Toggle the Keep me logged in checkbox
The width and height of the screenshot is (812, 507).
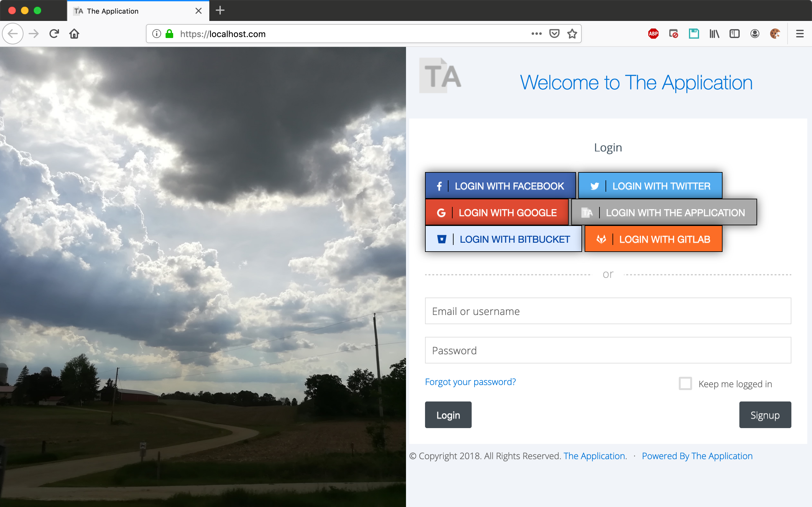pos(685,383)
